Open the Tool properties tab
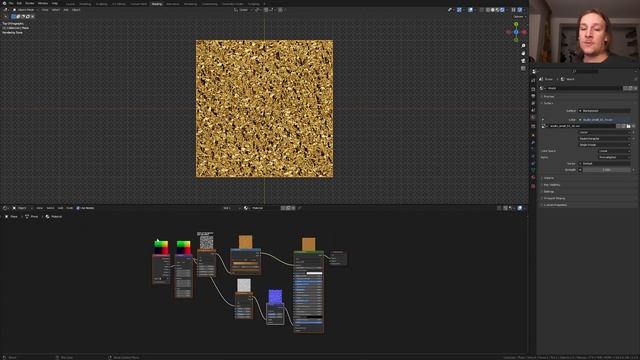The height and width of the screenshot is (360, 640). [533, 80]
